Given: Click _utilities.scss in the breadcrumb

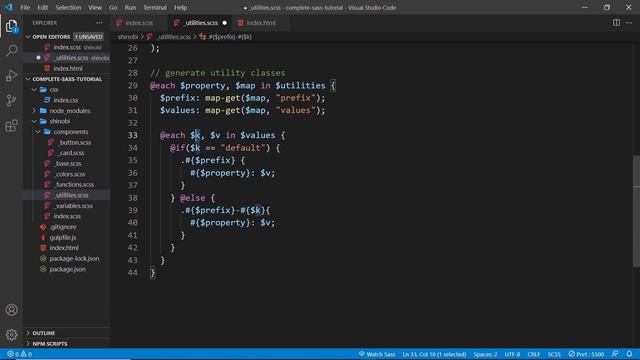Looking at the screenshot, I should coord(174,37).
